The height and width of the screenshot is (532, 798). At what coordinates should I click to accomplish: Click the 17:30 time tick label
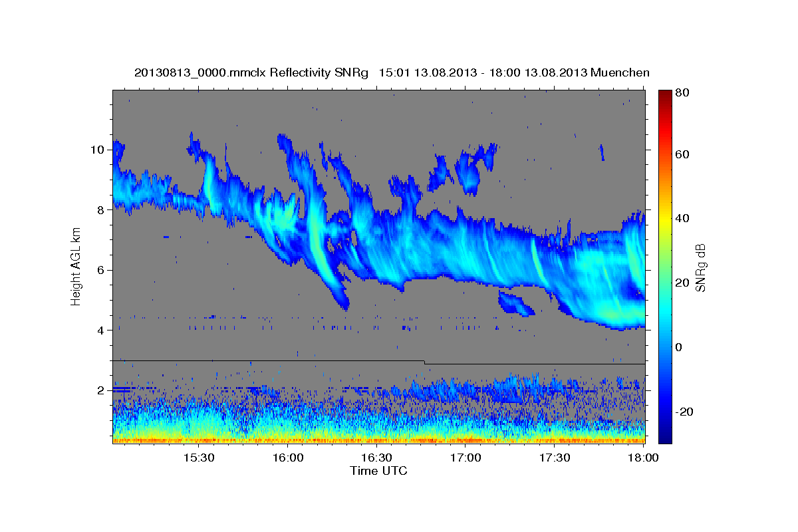(x=555, y=458)
